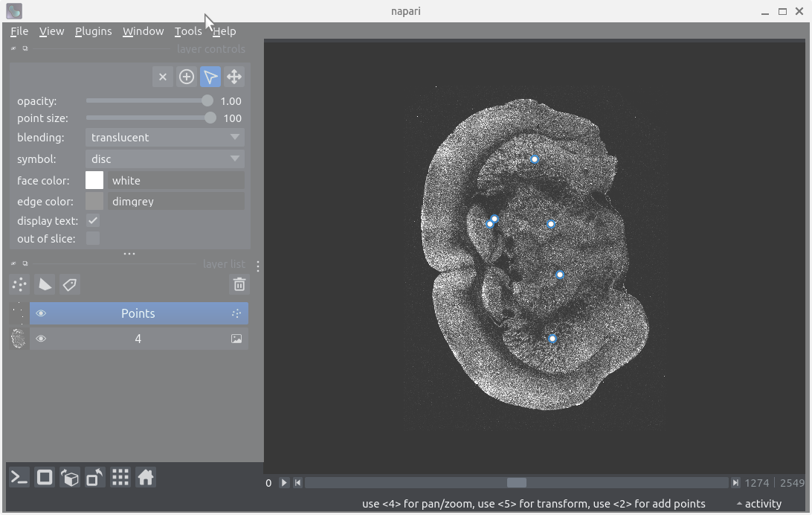
Task: Toggle grid mode view
Action: pos(120,478)
